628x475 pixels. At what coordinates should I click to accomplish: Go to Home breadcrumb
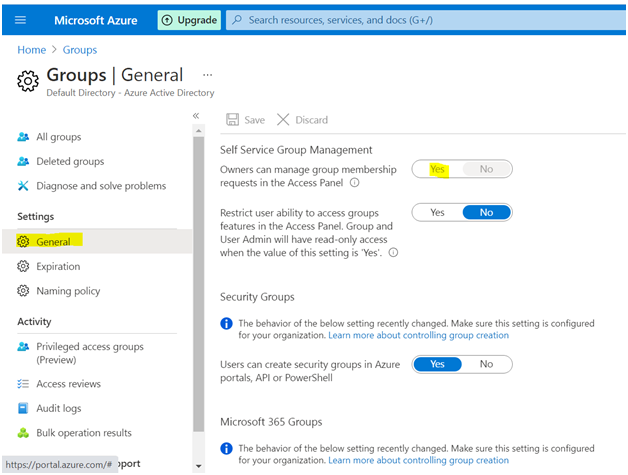32,50
